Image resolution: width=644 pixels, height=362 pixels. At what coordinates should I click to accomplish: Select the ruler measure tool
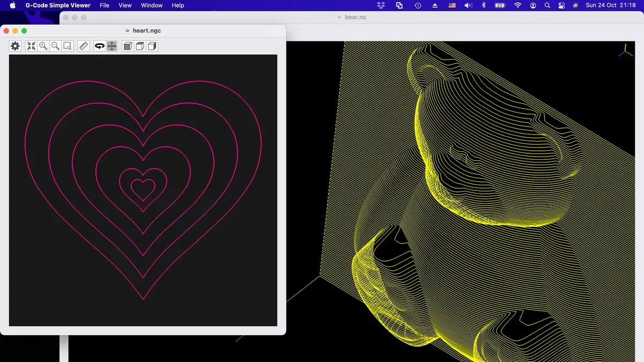click(83, 46)
